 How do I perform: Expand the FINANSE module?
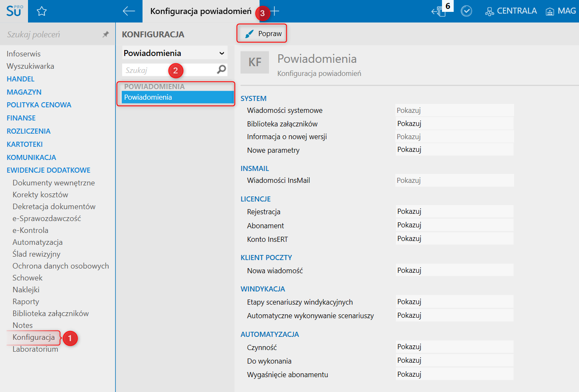coord(21,118)
